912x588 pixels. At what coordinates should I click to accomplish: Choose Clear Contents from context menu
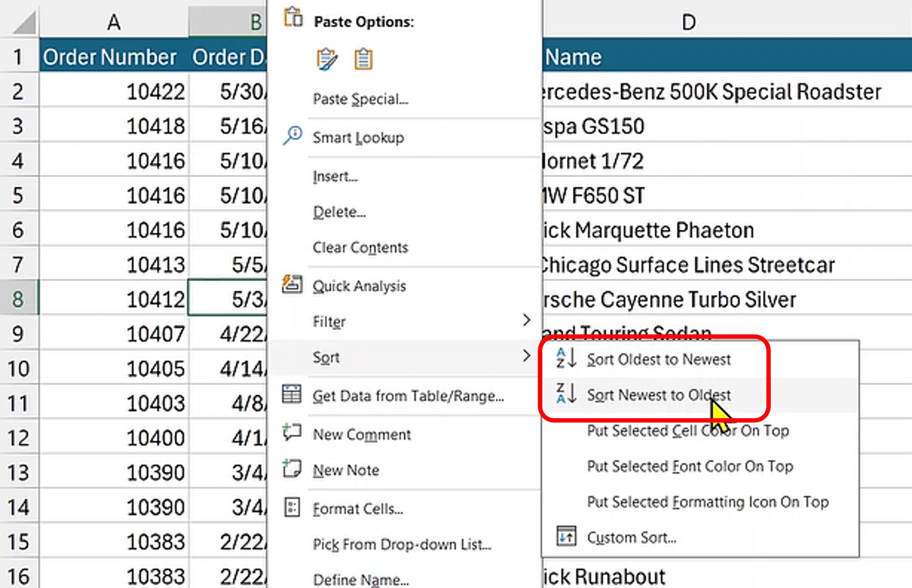point(360,248)
